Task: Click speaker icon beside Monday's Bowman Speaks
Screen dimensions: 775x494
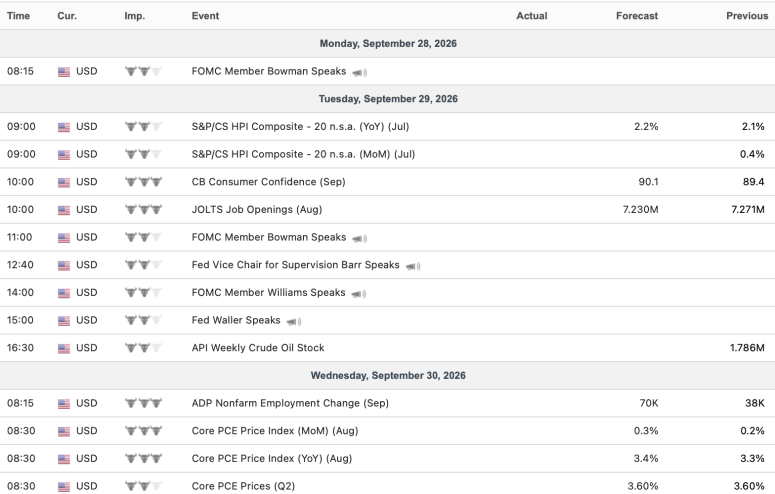Action: [359, 73]
